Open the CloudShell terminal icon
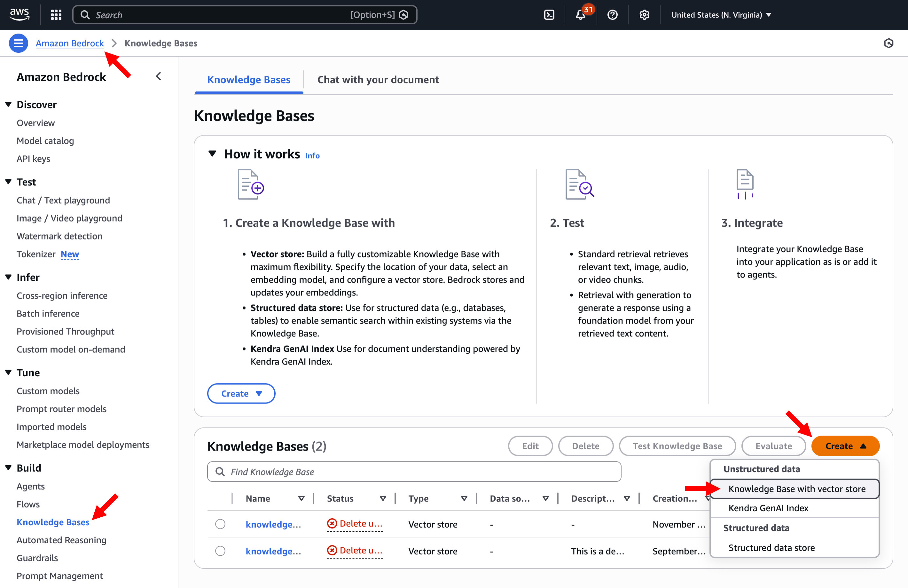 coord(549,15)
